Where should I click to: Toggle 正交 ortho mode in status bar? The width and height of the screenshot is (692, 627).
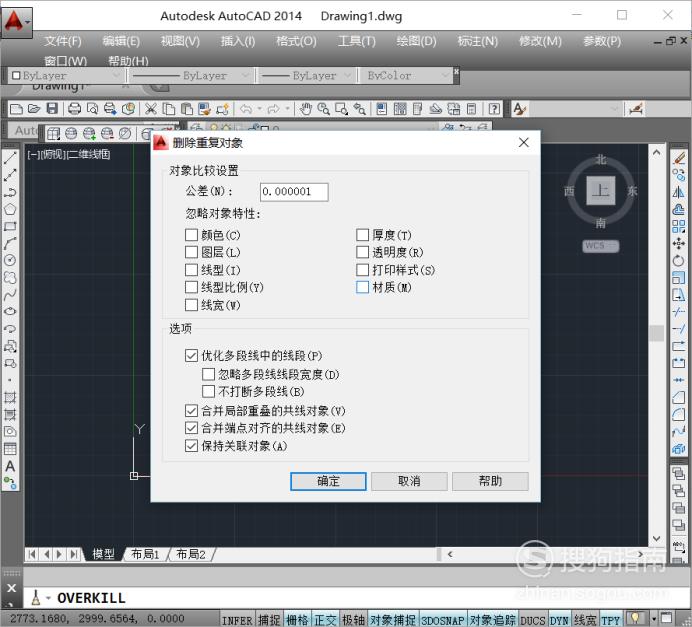pyautogui.click(x=325, y=619)
